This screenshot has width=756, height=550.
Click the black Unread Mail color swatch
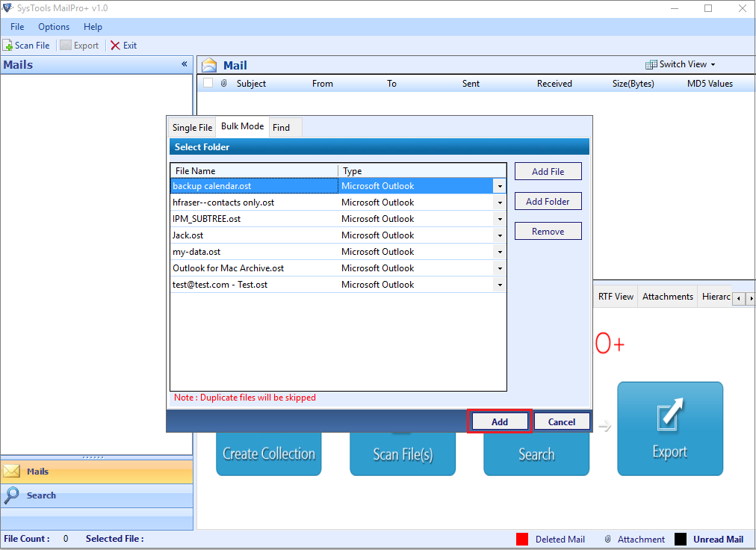pos(681,539)
